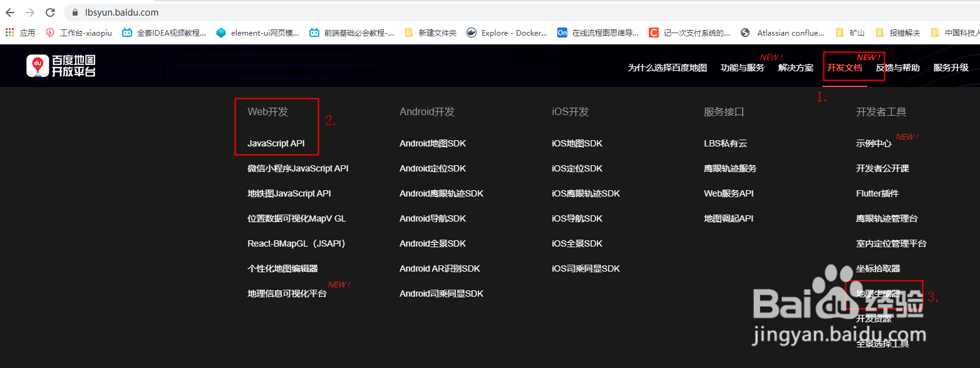
Task: Open the 矿山 bookmark folder
Action: click(x=850, y=33)
